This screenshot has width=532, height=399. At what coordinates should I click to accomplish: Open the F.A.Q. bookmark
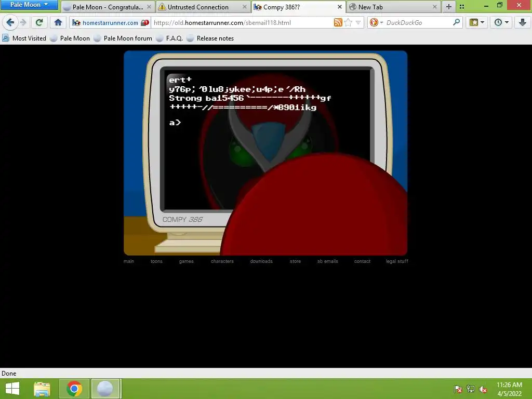click(x=170, y=38)
